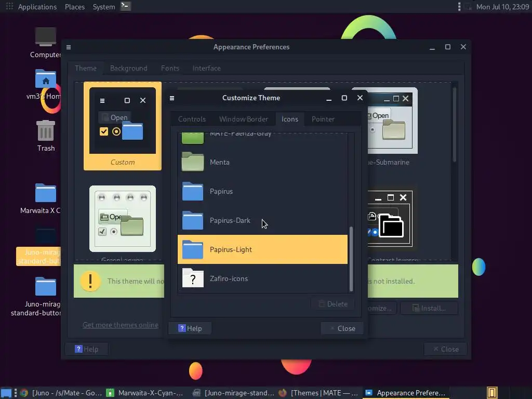Select the highlighted Juno-mirage desktop item
The image size is (532, 399).
point(38,257)
